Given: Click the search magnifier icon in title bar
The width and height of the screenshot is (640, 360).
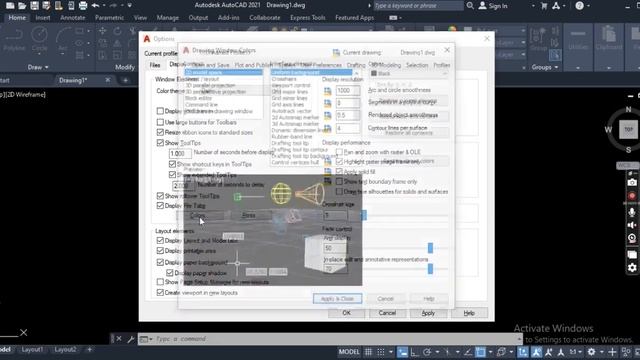Looking at the screenshot, I should (470, 6).
